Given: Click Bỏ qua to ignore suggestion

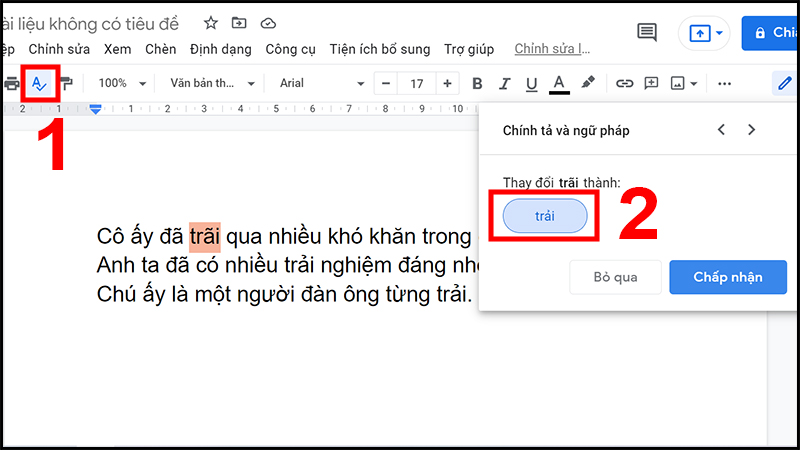Looking at the screenshot, I should click(x=615, y=277).
